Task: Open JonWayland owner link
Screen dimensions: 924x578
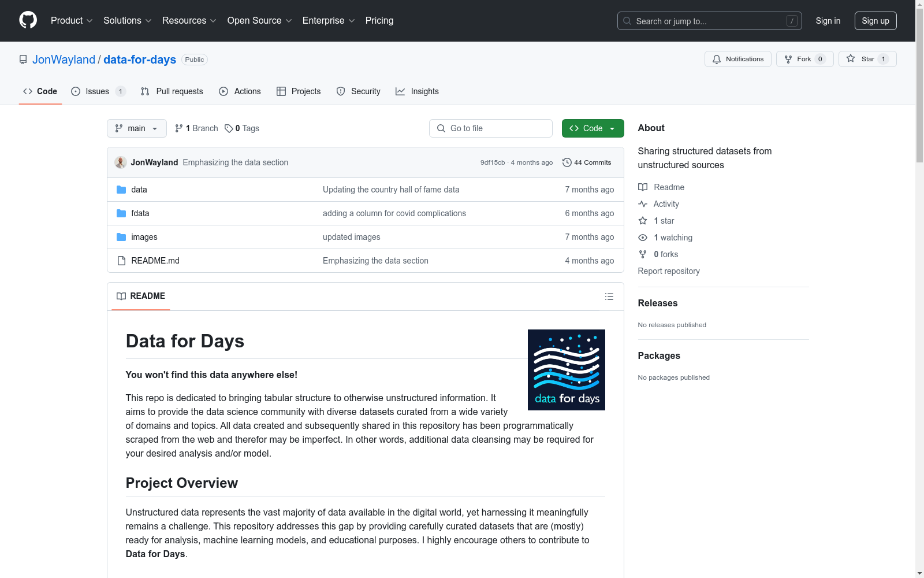Action: tap(64, 60)
